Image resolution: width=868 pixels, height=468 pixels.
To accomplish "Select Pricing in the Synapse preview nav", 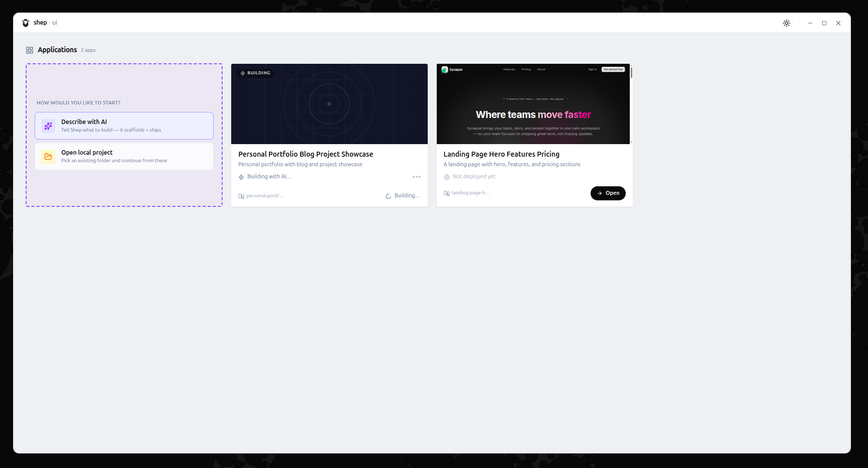I will click(526, 69).
